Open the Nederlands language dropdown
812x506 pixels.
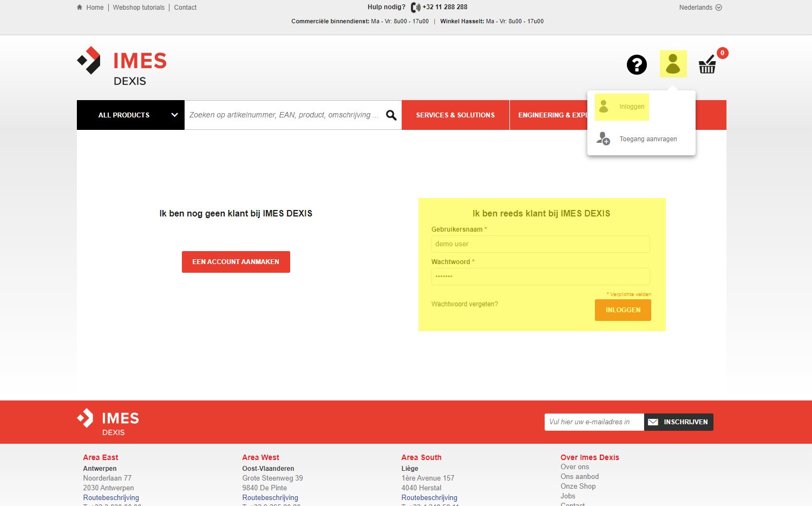tap(700, 8)
